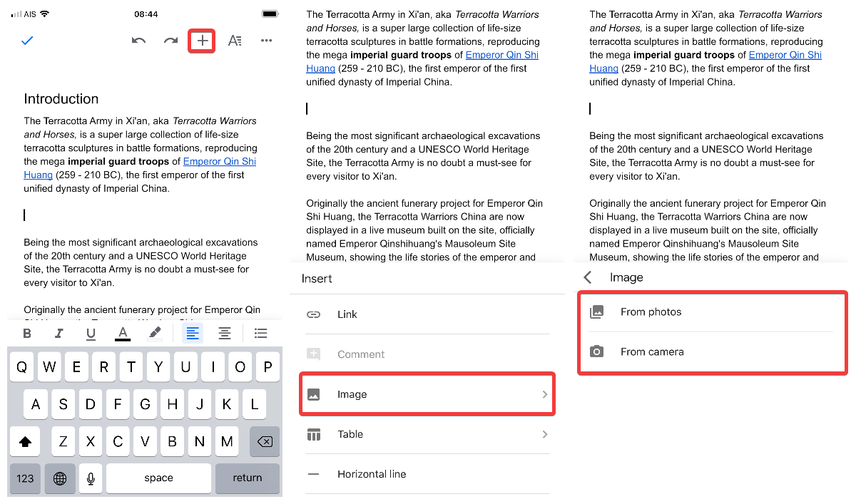Image resolution: width=856 pixels, height=504 pixels.
Task: Tap the W key on keyboard
Action: 49,367
